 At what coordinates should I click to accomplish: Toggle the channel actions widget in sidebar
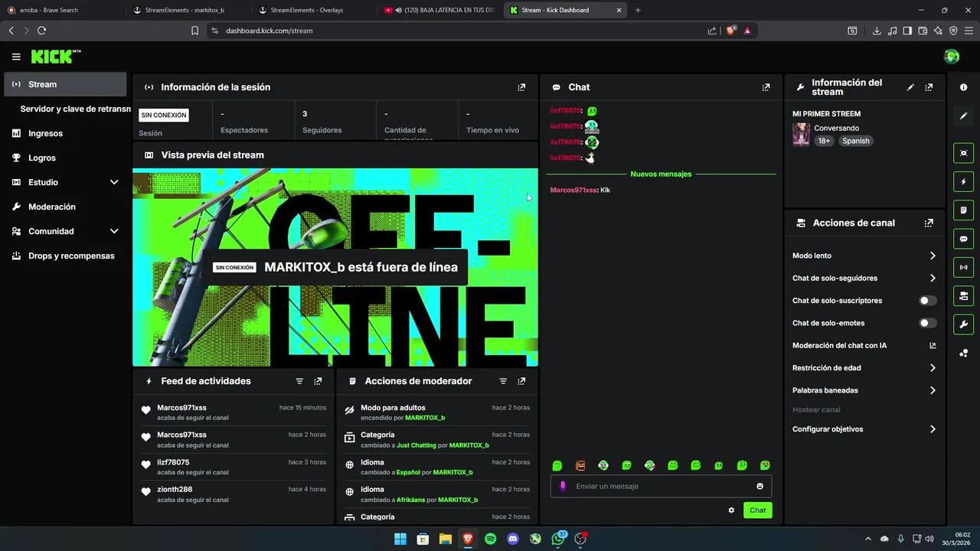pos(963,295)
